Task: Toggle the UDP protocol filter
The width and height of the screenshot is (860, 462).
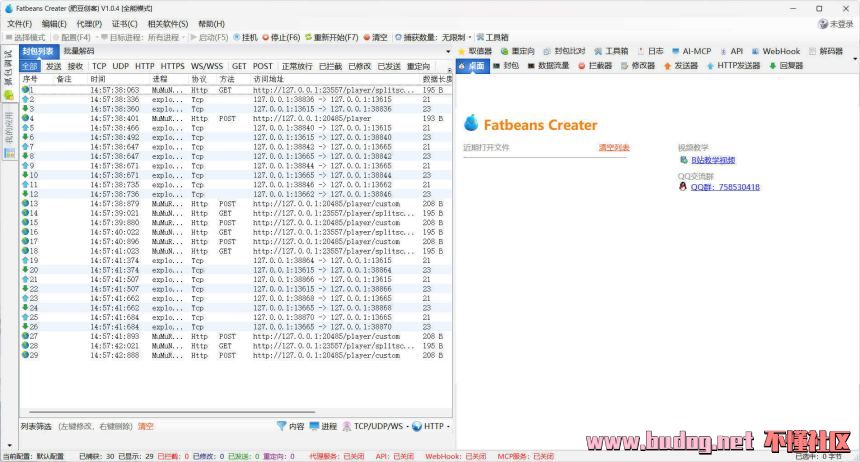Action: click(120, 66)
